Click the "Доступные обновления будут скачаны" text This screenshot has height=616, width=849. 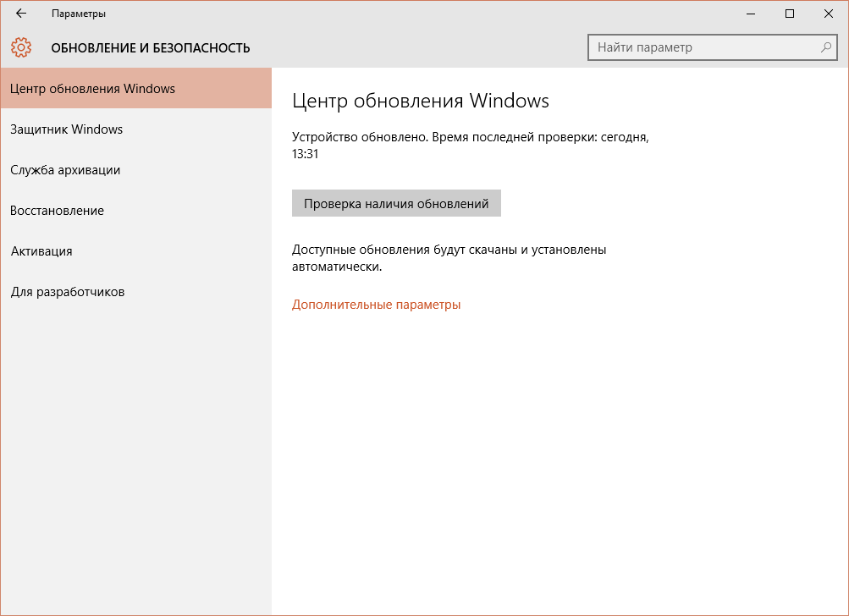pyautogui.click(x=449, y=258)
